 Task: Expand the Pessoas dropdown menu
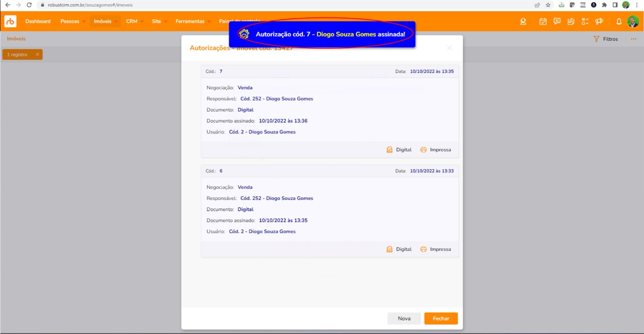point(72,21)
